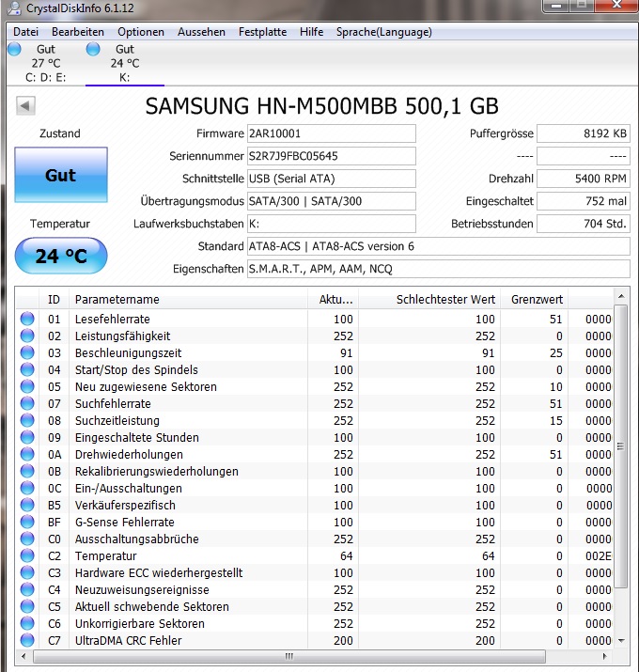Click status icon of Suchzeitleistung row

click(x=27, y=420)
